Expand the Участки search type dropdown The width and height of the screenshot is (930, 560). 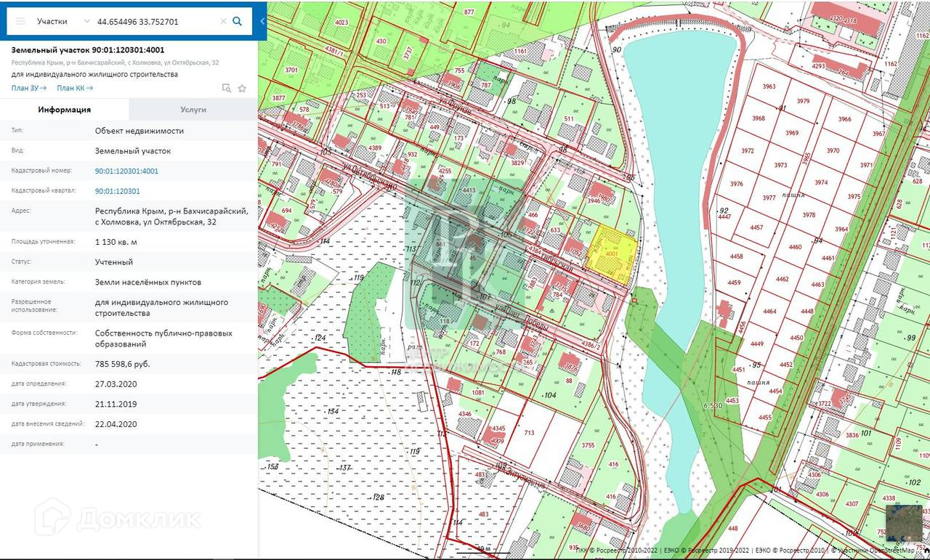click(x=87, y=22)
